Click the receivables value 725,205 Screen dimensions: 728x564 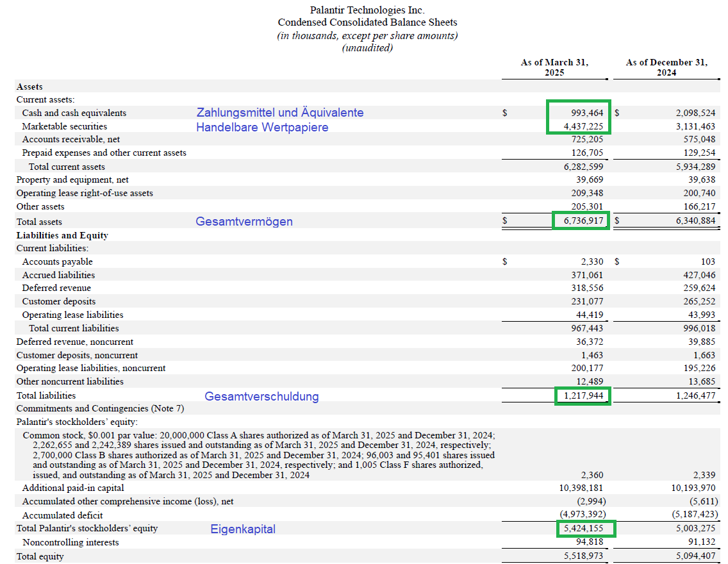coord(587,139)
